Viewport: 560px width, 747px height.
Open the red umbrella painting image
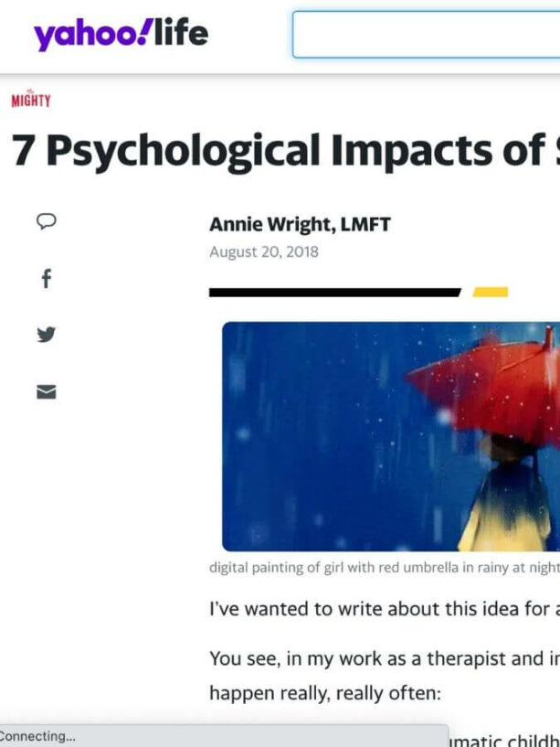click(x=391, y=436)
